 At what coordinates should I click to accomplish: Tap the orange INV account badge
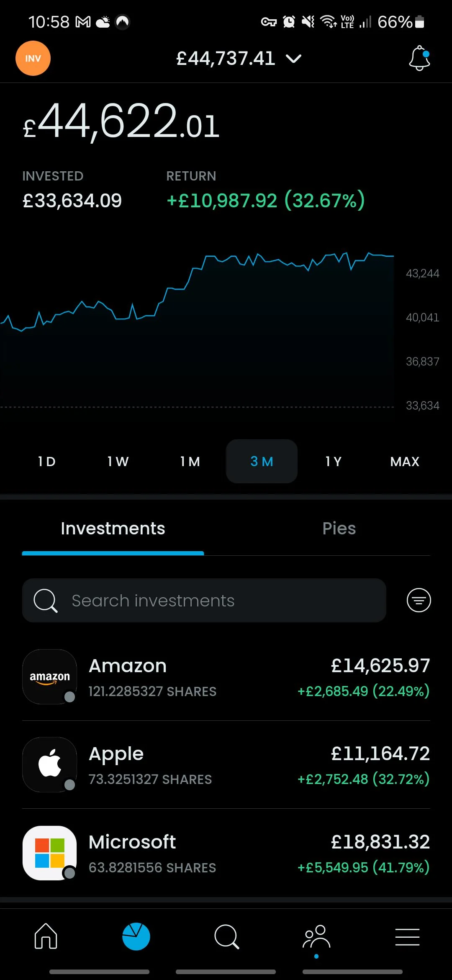pos(33,58)
